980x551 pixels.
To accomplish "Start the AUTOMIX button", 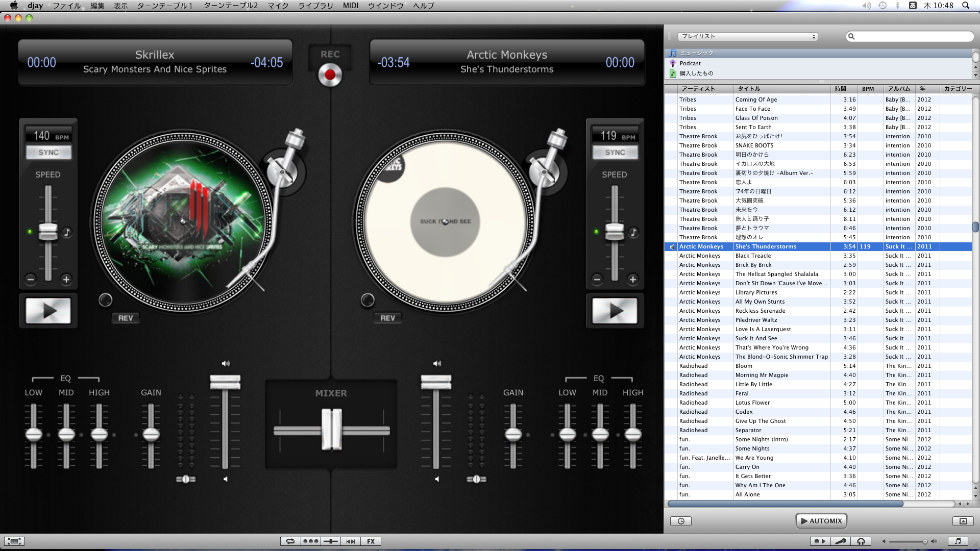I will 821,521.
